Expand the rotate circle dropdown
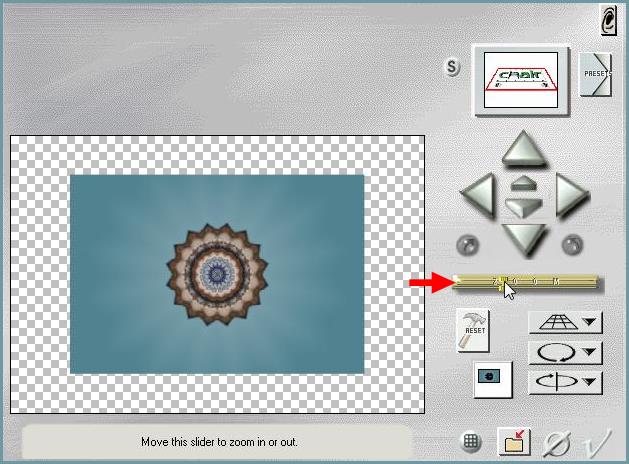This screenshot has height=464, width=629. (x=564, y=352)
